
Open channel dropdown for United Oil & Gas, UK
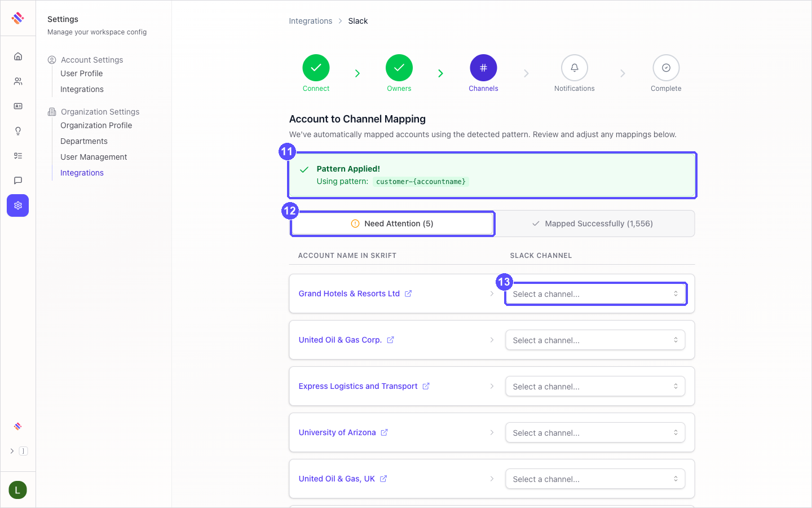tap(595, 479)
